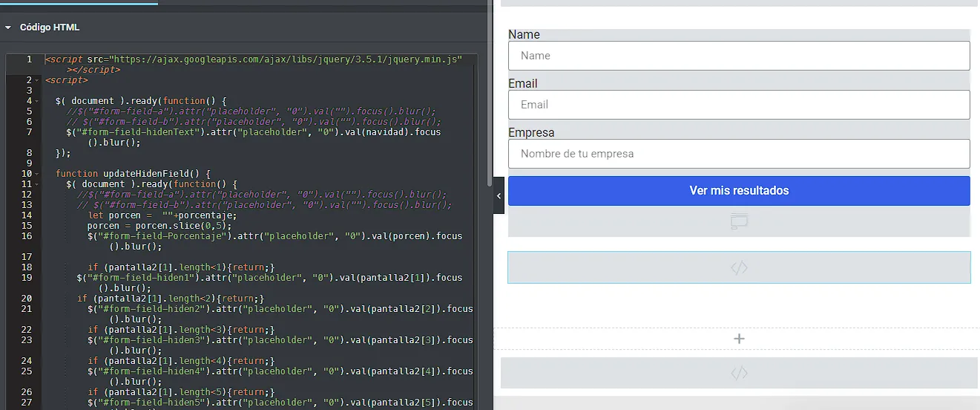This screenshot has width=980, height=410.
Task: Fold code at line 2 arrow
Action: (37, 79)
